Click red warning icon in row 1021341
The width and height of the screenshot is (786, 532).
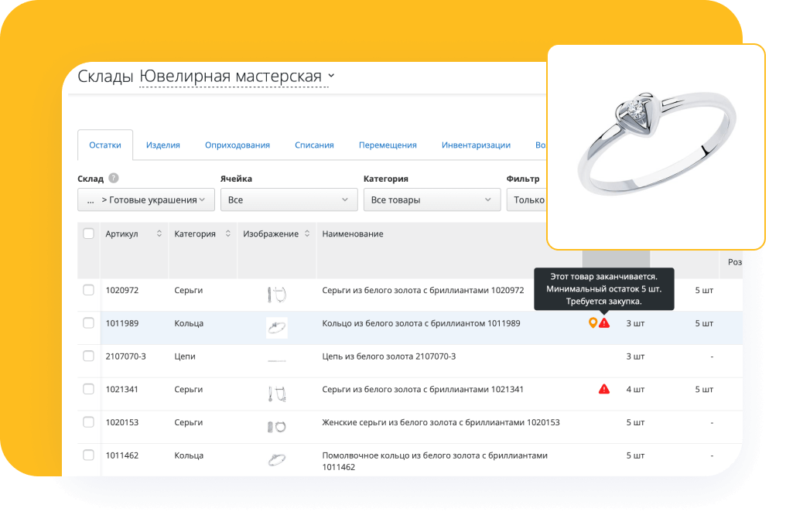coord(604,389)
